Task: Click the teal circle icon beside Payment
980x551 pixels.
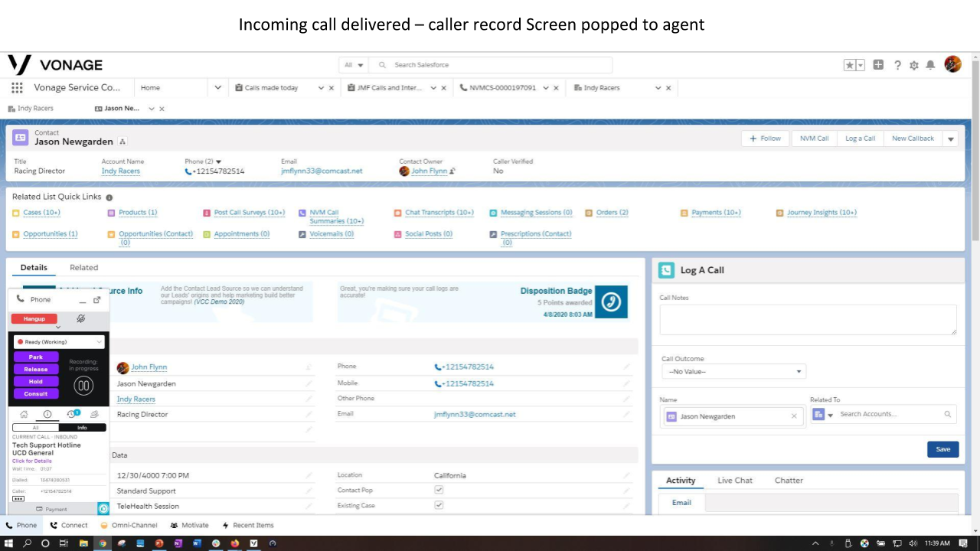Action: 103,508
